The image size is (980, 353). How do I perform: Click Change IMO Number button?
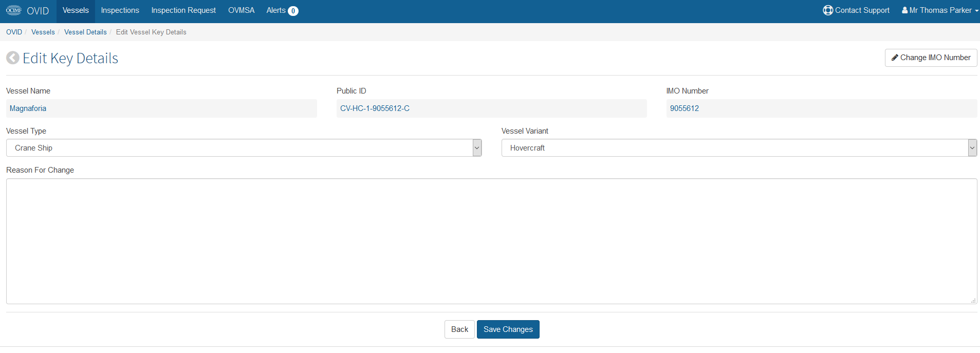[931, 58]
